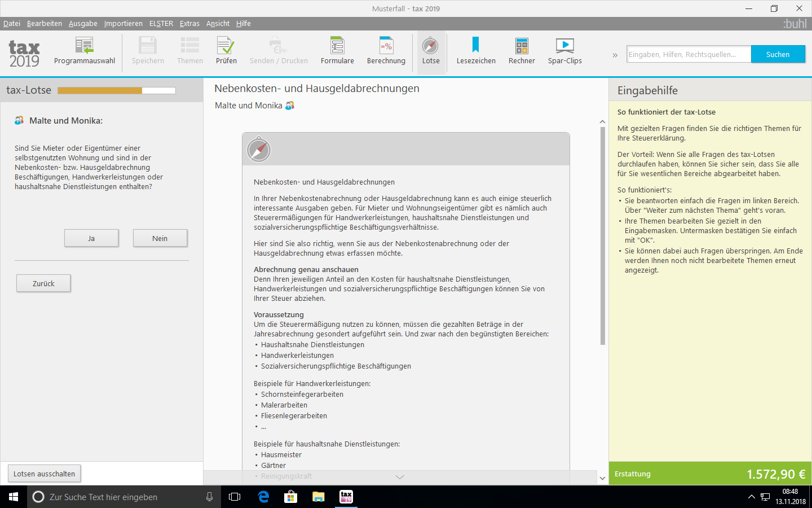Expand help text with bottom chevron
812x508 pixels.
point(400,477)
